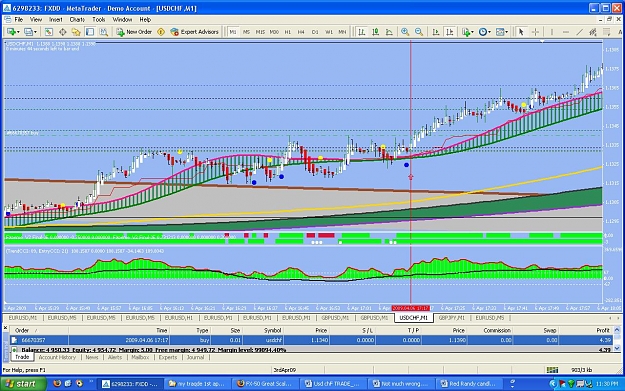This screenshot has height=391, width=625.
Task: Toggle the Market Watch window icon
Action: click(49, 32)
